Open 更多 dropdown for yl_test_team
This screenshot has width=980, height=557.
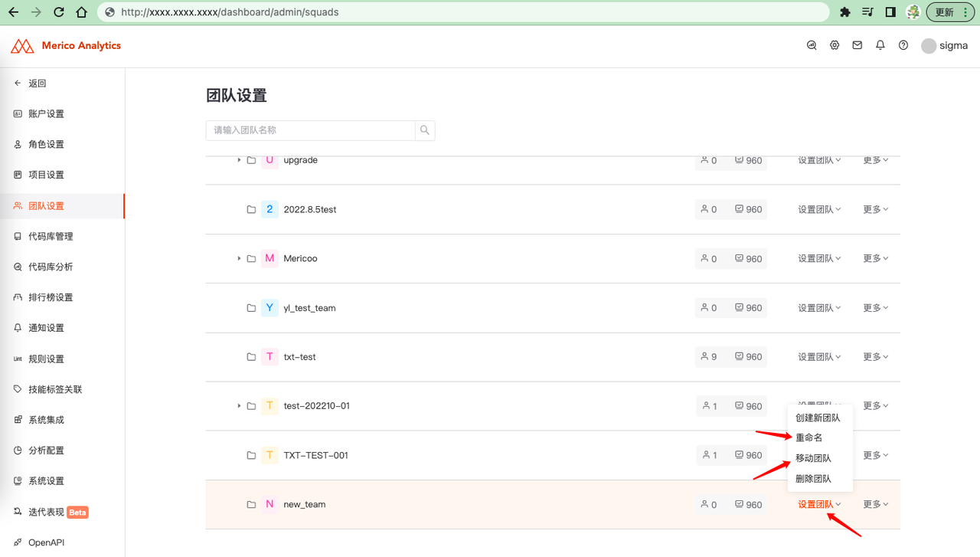[x=876, y=307]
